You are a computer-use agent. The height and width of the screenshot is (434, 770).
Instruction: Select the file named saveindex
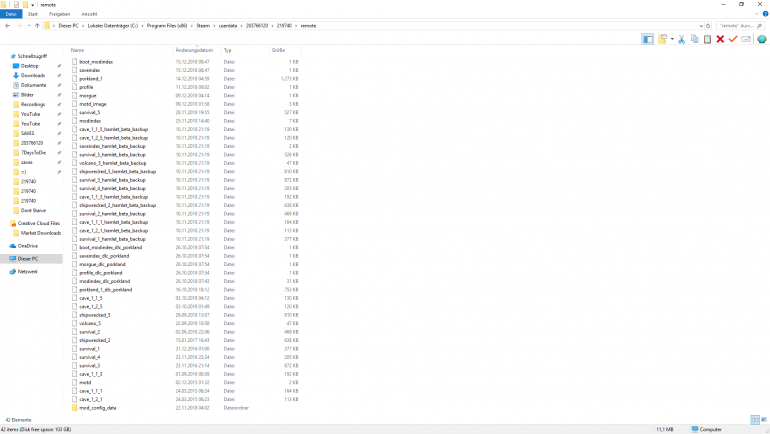90,70
